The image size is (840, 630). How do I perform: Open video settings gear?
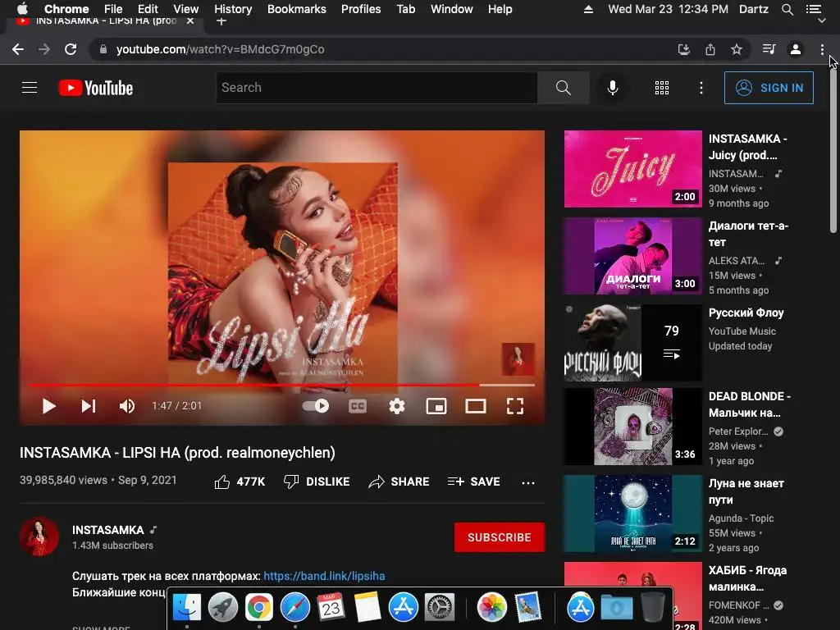[397, 406]
